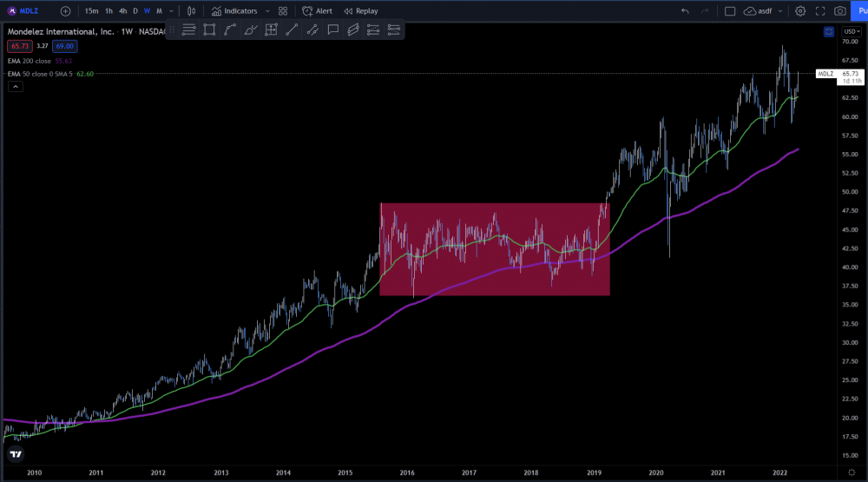
Task: Open the Indicators menu
Action: point(234,11)
